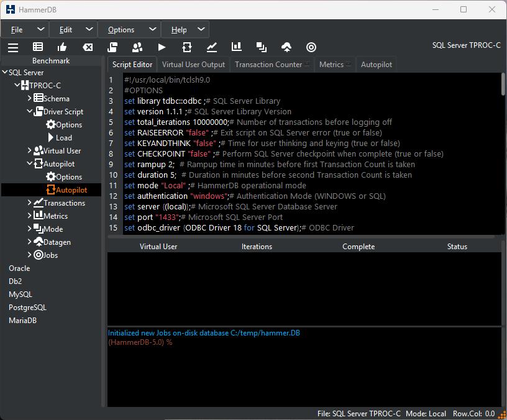The image size is (507, 420).
Task: Switch to the Virtual User Output tab
Action: (x=193, y=65)
